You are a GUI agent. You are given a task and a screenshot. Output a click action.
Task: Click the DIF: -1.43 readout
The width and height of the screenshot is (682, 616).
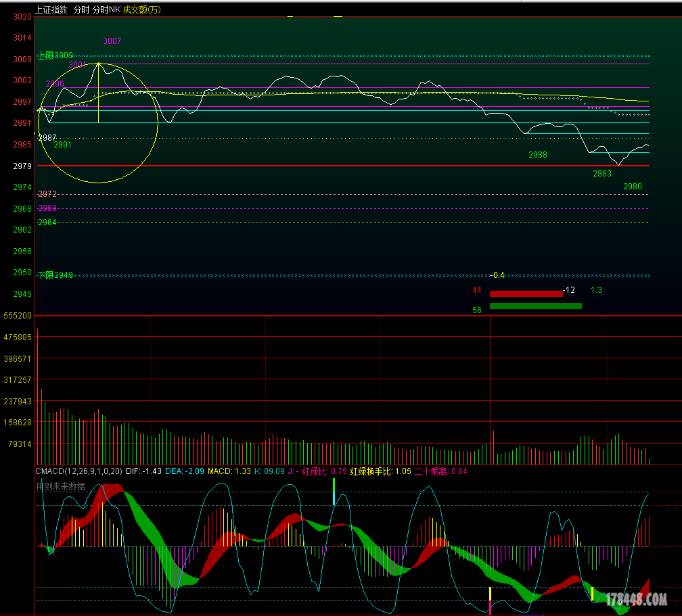pyautogui.click(x=143, y=471)
